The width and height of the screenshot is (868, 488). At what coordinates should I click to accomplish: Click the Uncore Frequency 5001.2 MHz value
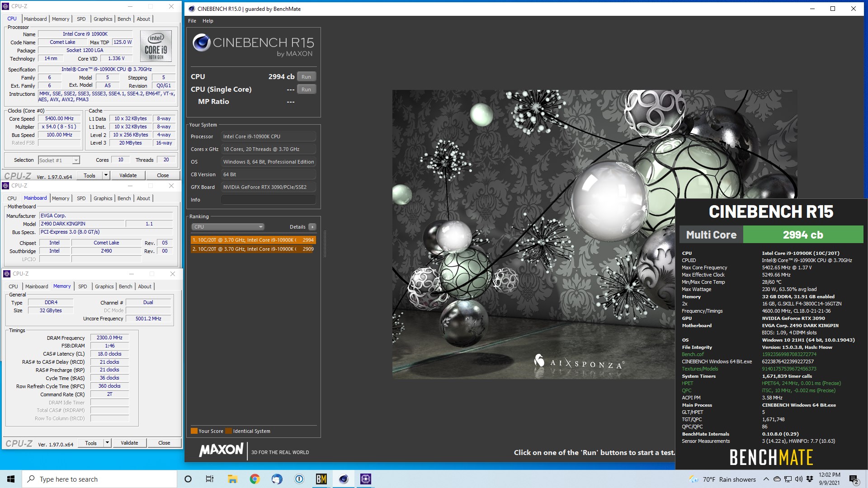click(x=148, y=319)
